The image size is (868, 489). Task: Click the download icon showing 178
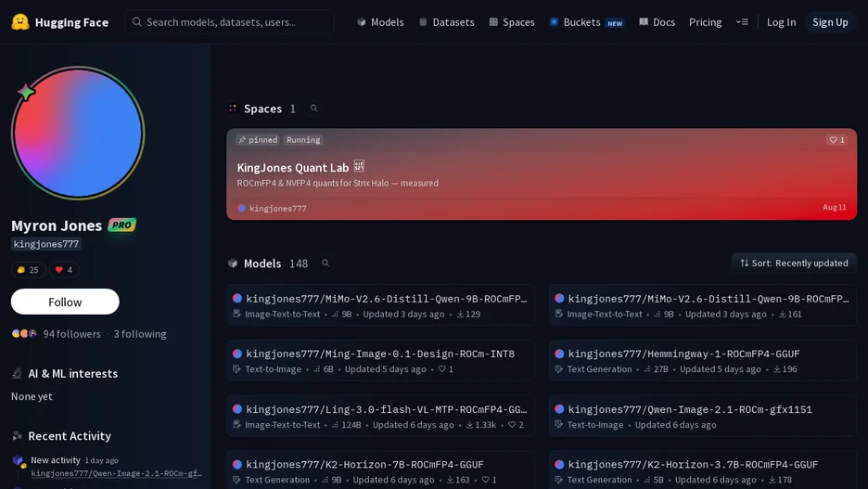click(x=772, y=480)
